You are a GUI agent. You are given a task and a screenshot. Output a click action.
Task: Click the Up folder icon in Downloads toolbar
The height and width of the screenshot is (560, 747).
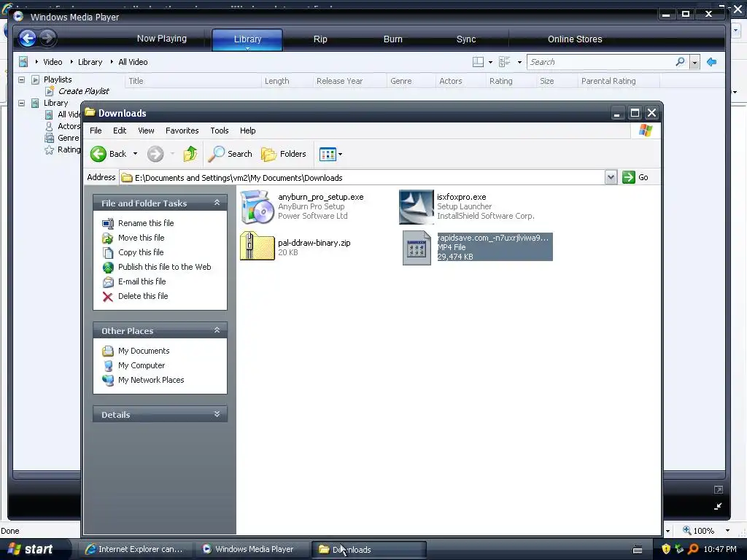pyautogui.click(x=190, y=154)
